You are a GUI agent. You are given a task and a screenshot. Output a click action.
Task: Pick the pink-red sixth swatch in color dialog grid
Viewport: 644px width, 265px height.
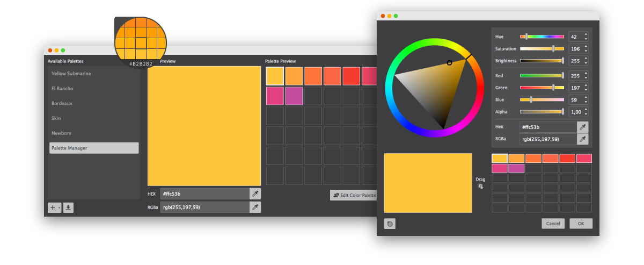pos(584,158)
